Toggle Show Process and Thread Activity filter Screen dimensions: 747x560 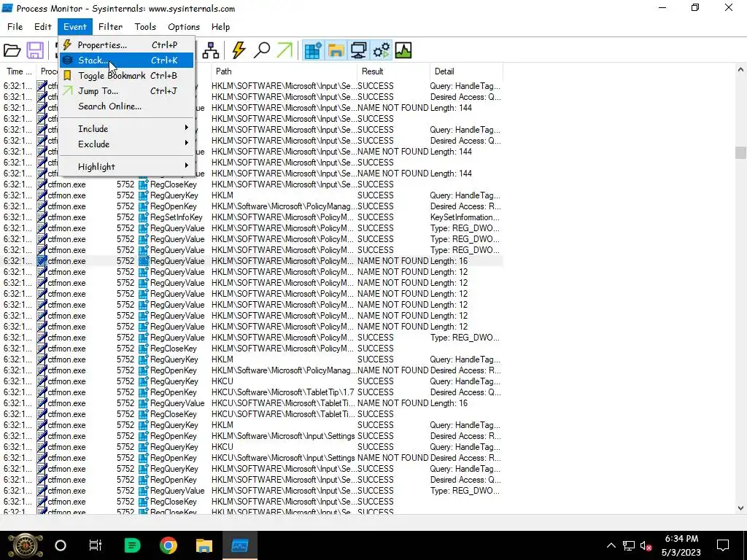click(381, 50)
